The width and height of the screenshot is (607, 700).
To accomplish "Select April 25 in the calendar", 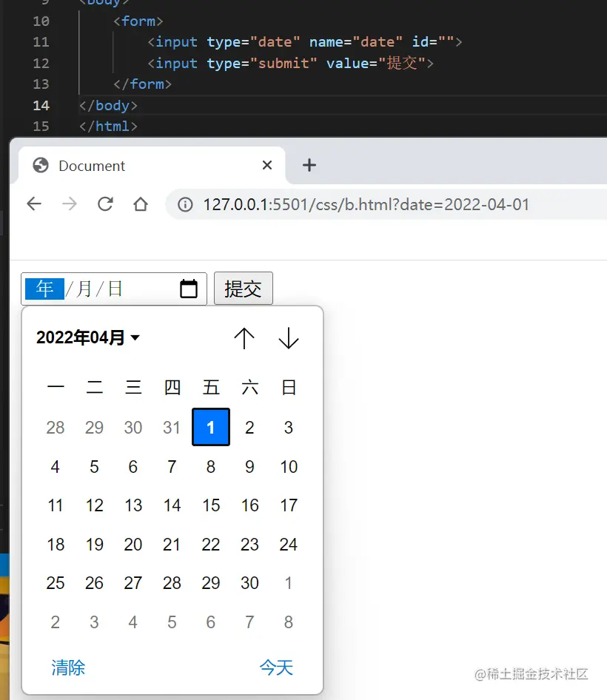I will pyautogui.click(x=56, y=583).
